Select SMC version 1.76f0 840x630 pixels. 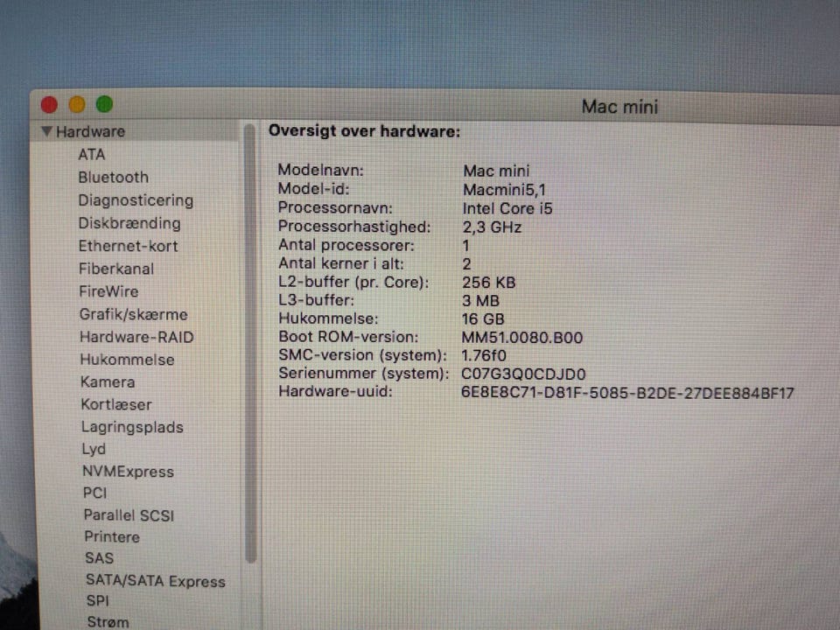click(484, 356)
